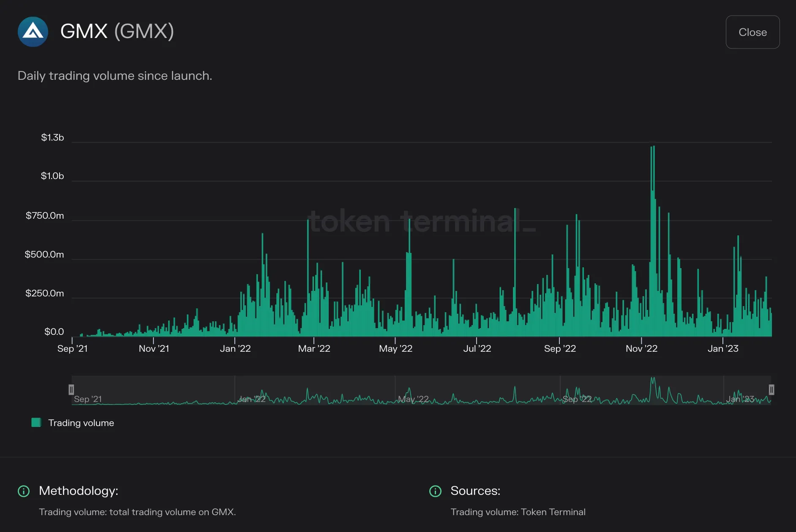Click the Jan '22 x-axis label
The height and width of the screenshot is (532, 796).
(x=235, y=348)
